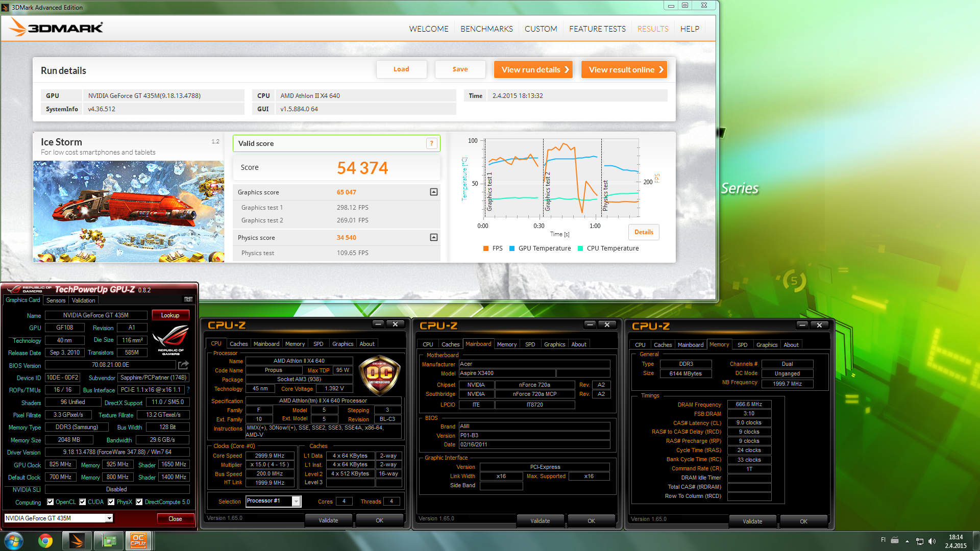Click the volume speaker tray icon
The height and width of the screenshot is (551, 980).
click(932, 541)
